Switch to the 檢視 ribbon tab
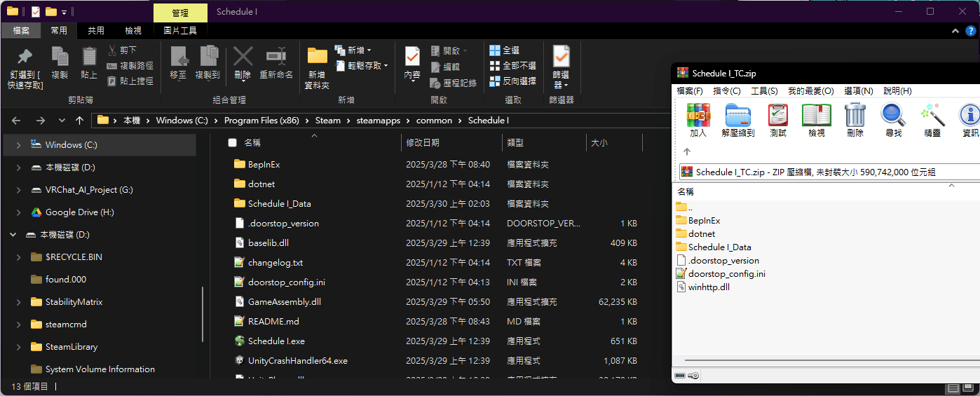The image size is (980, 396). pyautogui.click(x=133, y=31)
